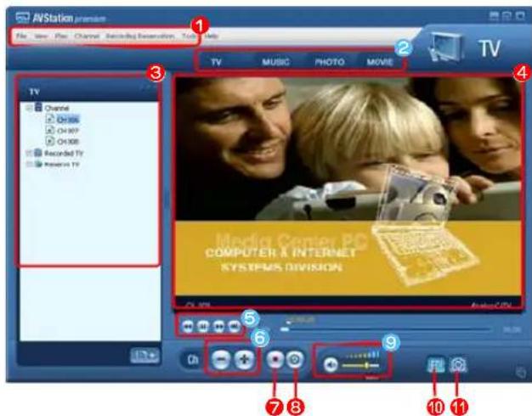
Task: Click the button below the TV list panel
Action: (x=144, y=356)
